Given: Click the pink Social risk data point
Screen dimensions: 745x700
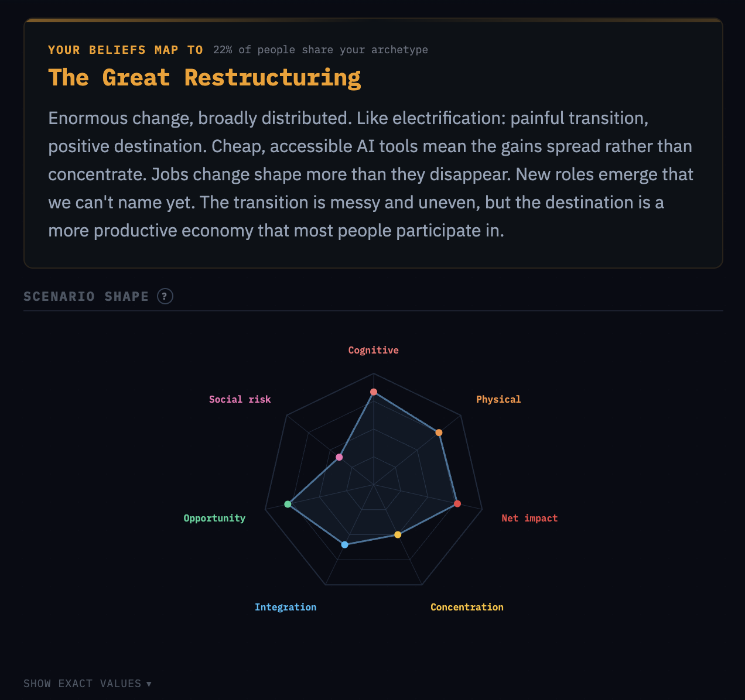Looking at the screenshot, I should pyautogui.click(x=340, y=457).
